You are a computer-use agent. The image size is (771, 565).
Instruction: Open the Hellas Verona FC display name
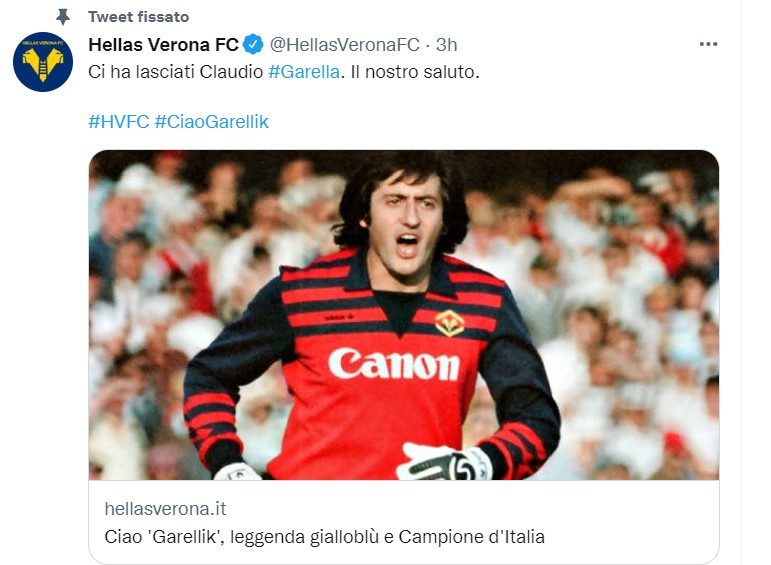click(x=164, y=45)
